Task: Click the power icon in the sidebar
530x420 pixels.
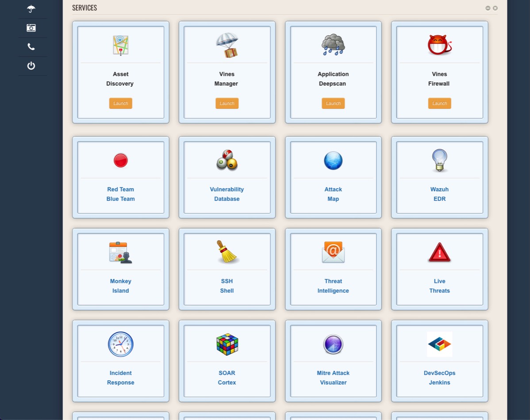Action: tap(31, 65)
